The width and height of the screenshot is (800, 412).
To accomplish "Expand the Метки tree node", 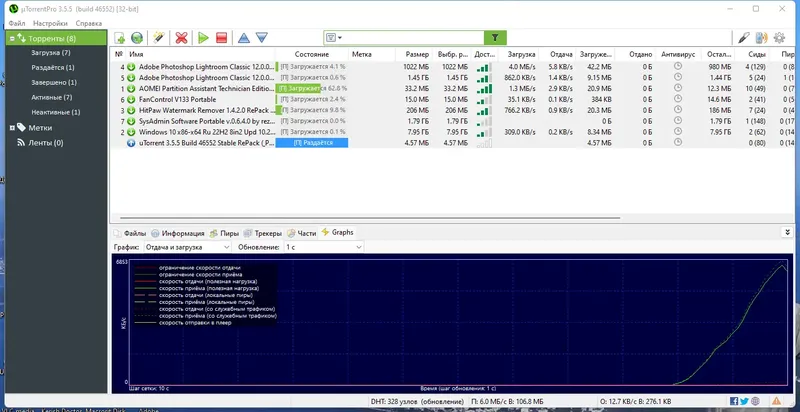I will pyautogui.click(x=12, y=128).
